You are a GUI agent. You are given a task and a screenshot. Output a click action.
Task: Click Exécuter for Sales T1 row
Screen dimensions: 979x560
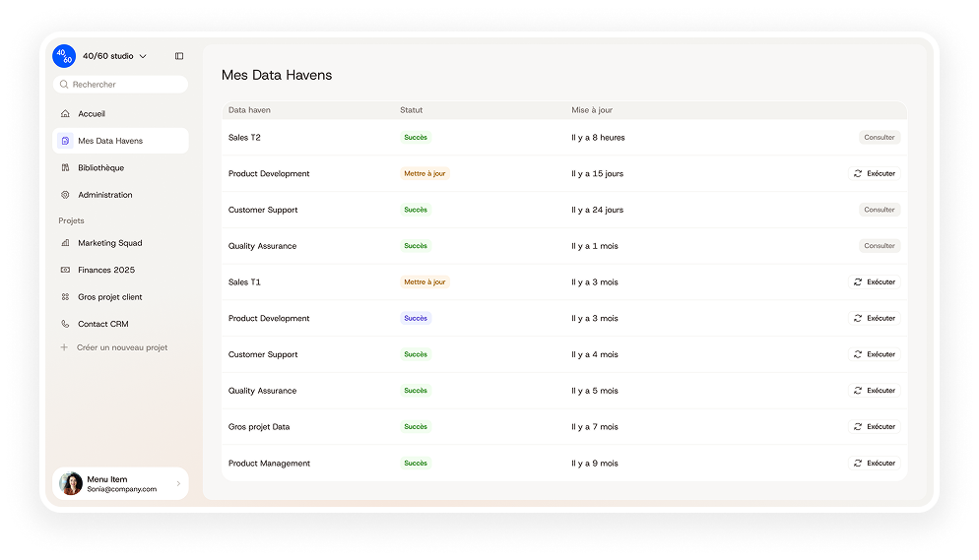874,282
